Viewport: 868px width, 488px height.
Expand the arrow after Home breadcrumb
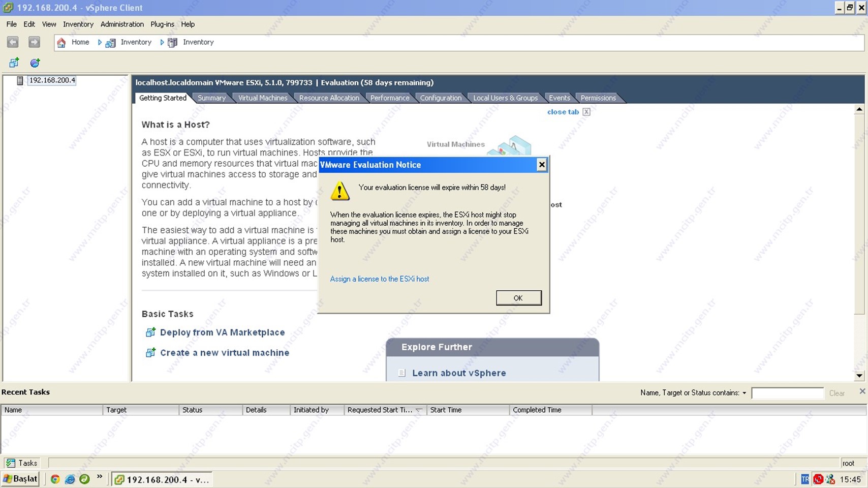click(x=100, y=42)
